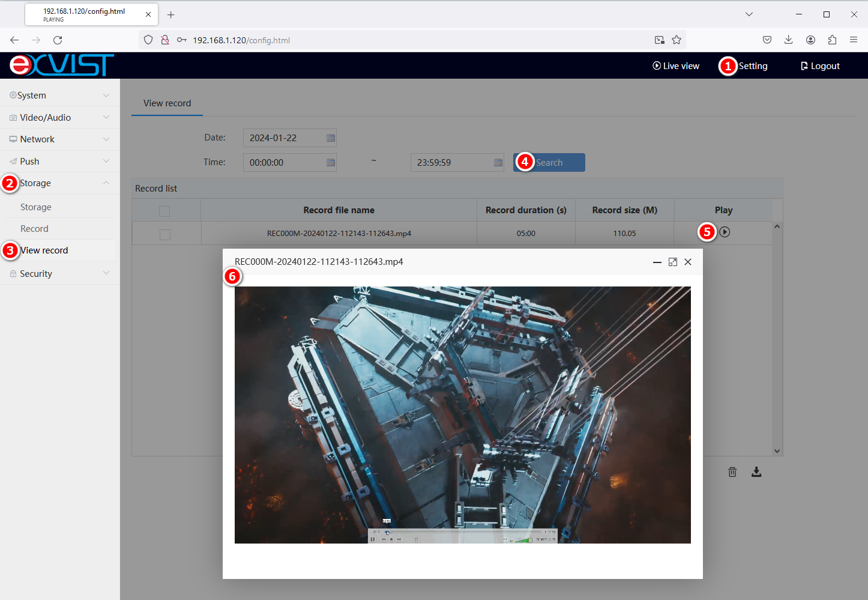This screenshot has height=600, width=868.
Task: Open saved-password key icon in address bar
Action: tap(182, 40)
